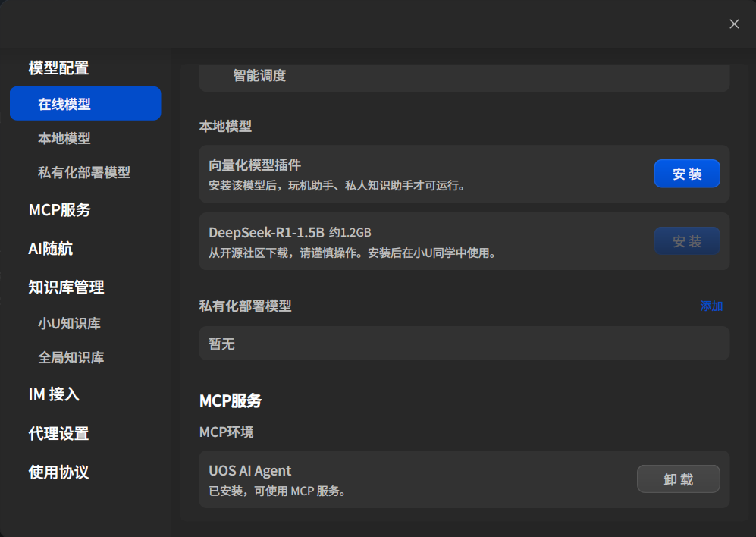Click the large MCP服务 heading in content
The width and height of the screenshot is (756, 537).
pos(231,401)
